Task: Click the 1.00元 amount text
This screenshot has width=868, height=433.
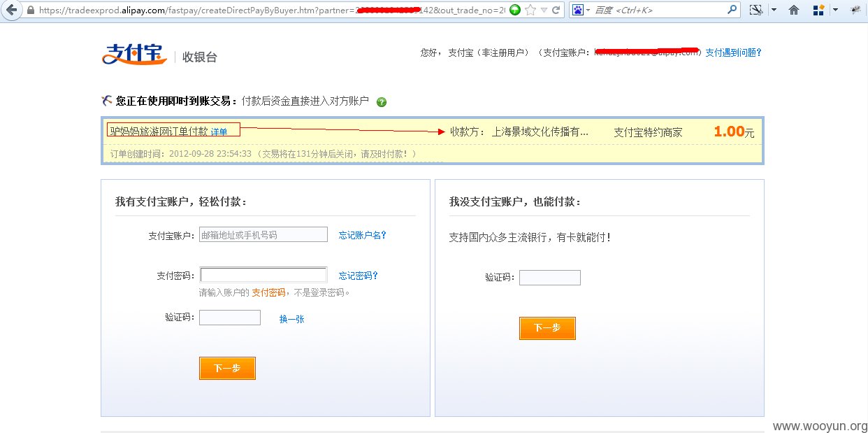Action: pyautogui.click(x=734, y=132)
